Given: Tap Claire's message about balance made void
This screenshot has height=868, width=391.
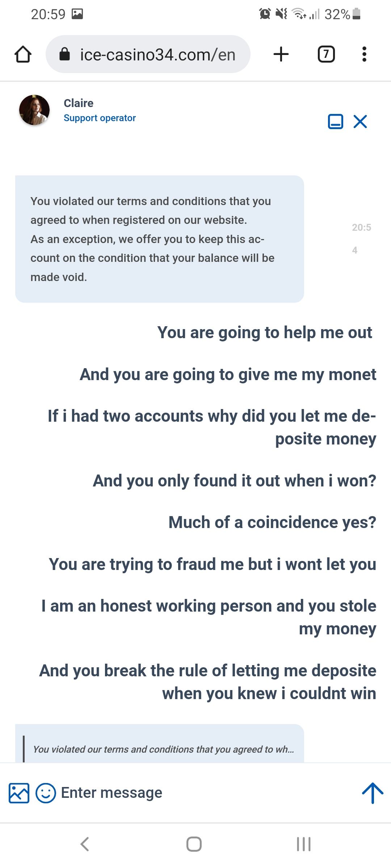Looking at the screenshot, I should 159,239.
